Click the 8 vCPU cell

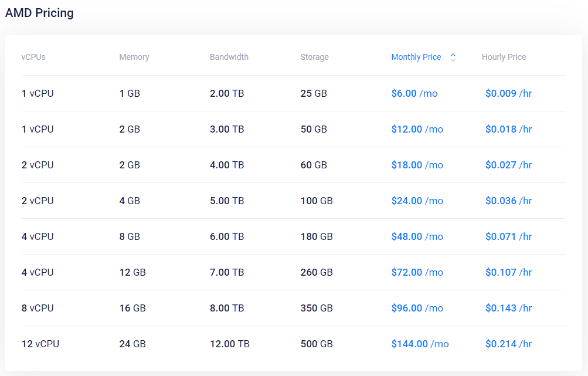click(x=38, y=308)
